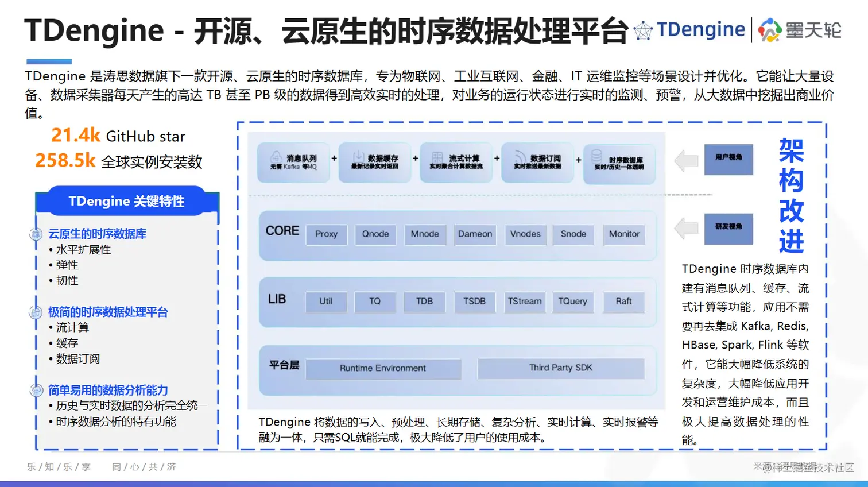Click the 墨天轮 logo in the header
The height and width of the screenshot is (487, 868).
(x=800, y=30)
